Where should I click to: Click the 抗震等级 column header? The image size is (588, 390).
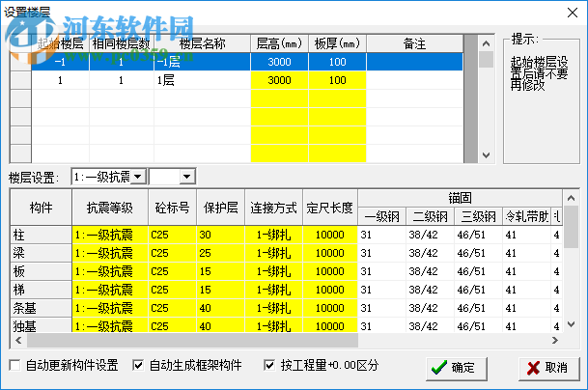[110, 208]
